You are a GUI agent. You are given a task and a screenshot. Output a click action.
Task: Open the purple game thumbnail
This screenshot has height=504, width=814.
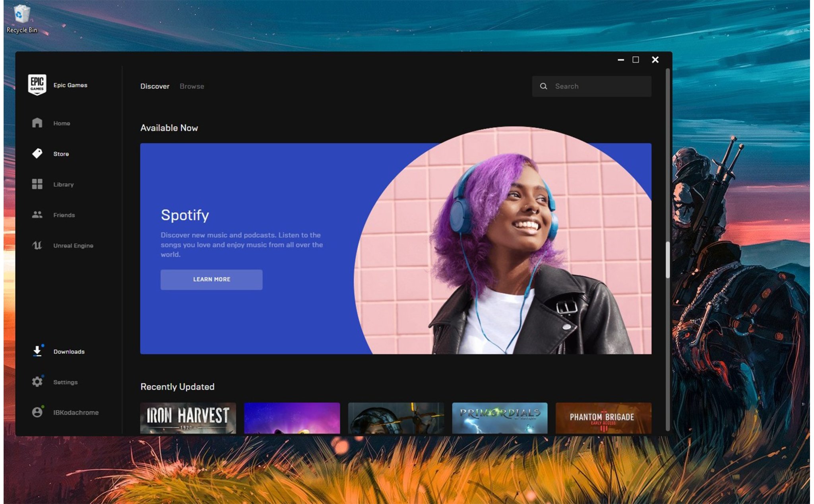pos(292,418)
